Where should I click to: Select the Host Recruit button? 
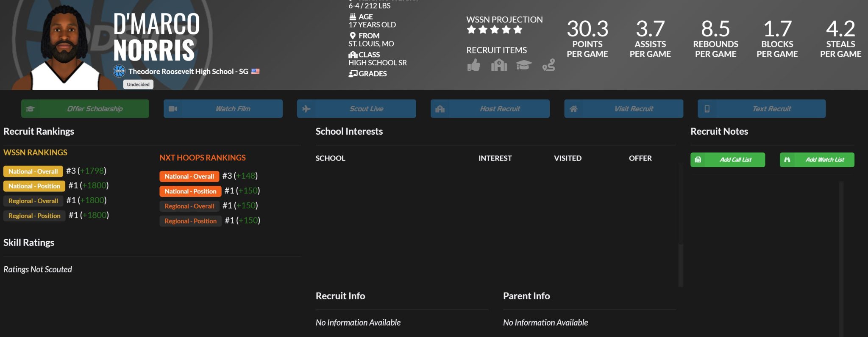pyautogui.click(x=490, y=109)
